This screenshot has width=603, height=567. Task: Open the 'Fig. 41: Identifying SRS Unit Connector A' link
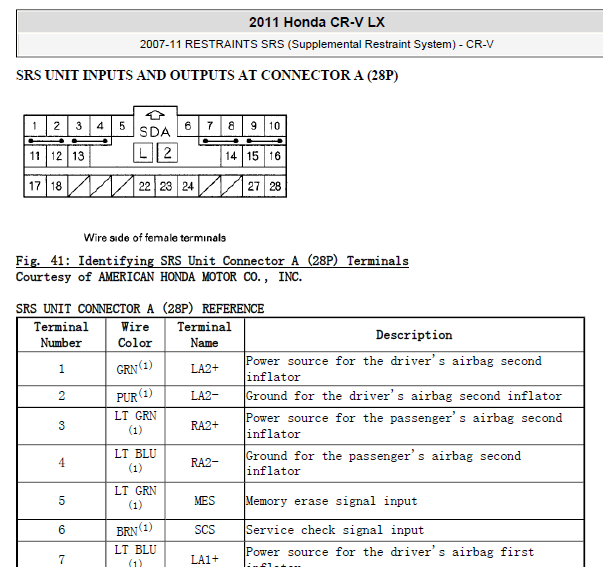coord(212,261)
